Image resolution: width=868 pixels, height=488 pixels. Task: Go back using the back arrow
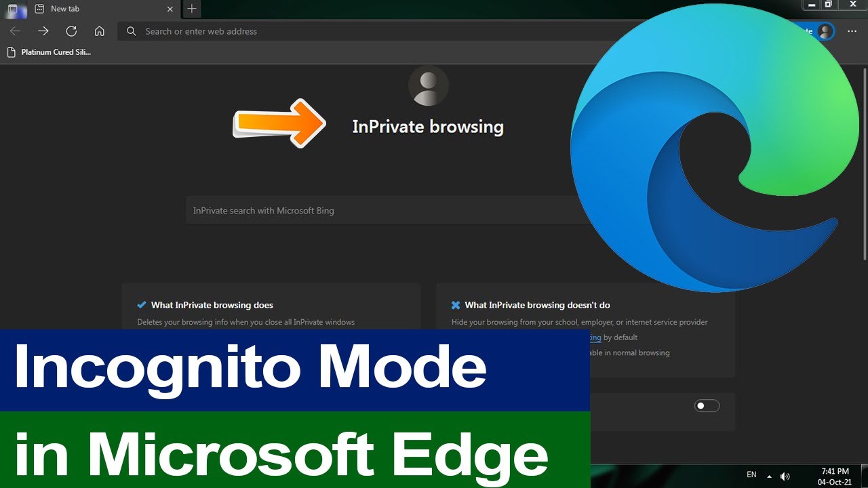tap(15, 31)
